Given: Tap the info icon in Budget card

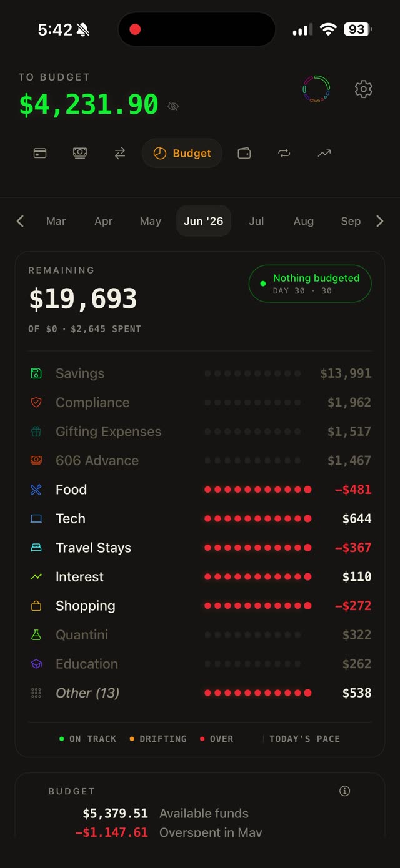Looking at the screenshot, I should coord(344,791).
